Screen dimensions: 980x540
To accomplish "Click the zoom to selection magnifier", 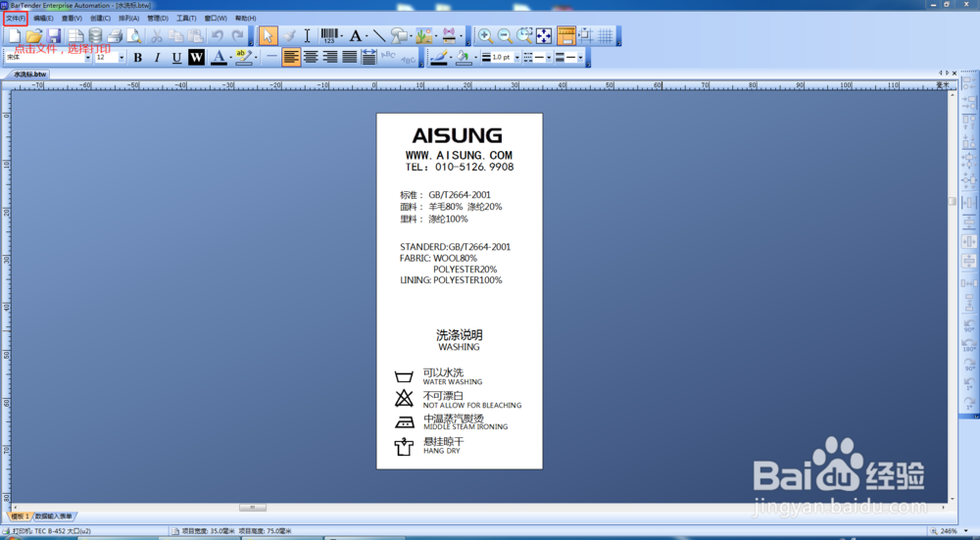I will (x=524, y=35).
